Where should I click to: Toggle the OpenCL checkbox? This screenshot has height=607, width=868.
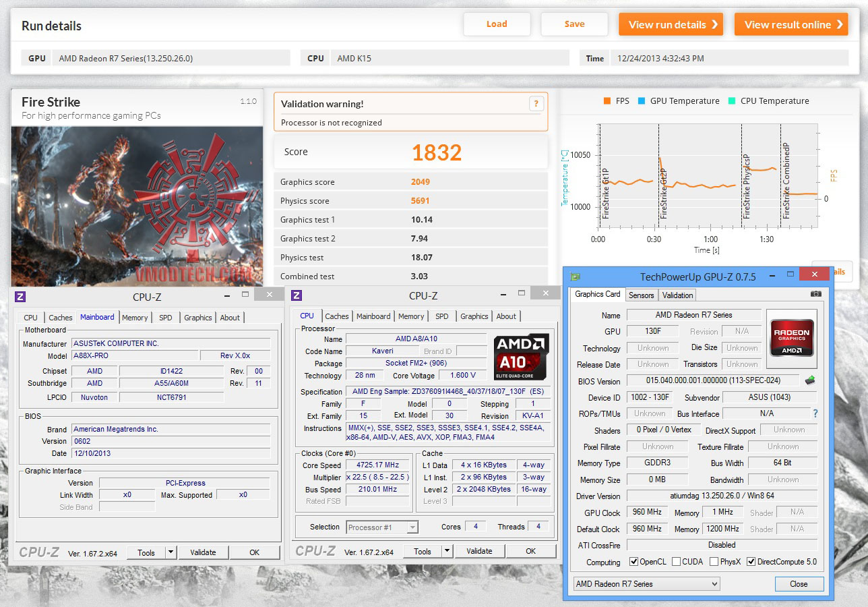(x=633, y=562)
